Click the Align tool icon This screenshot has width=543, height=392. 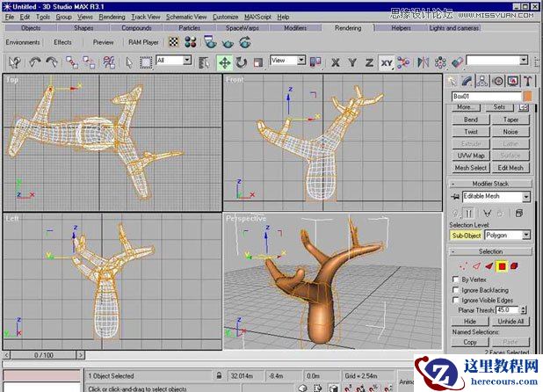[457, 62]
